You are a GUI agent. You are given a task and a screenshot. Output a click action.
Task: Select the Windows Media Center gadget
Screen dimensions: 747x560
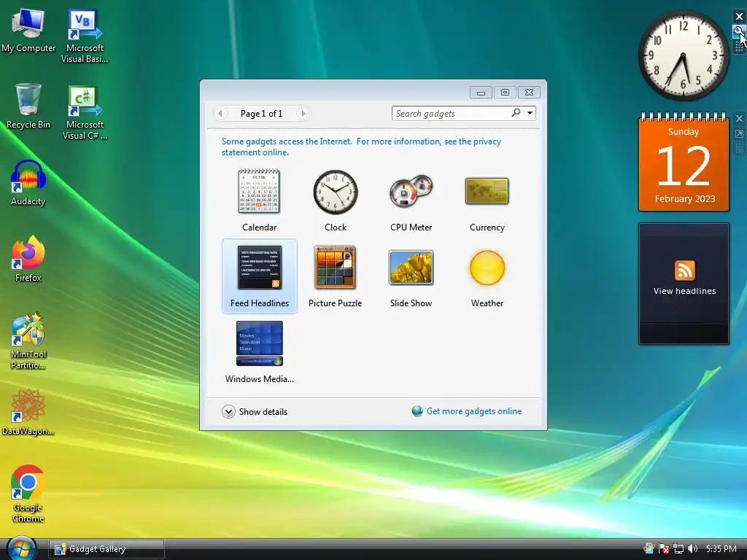(259, 352)
